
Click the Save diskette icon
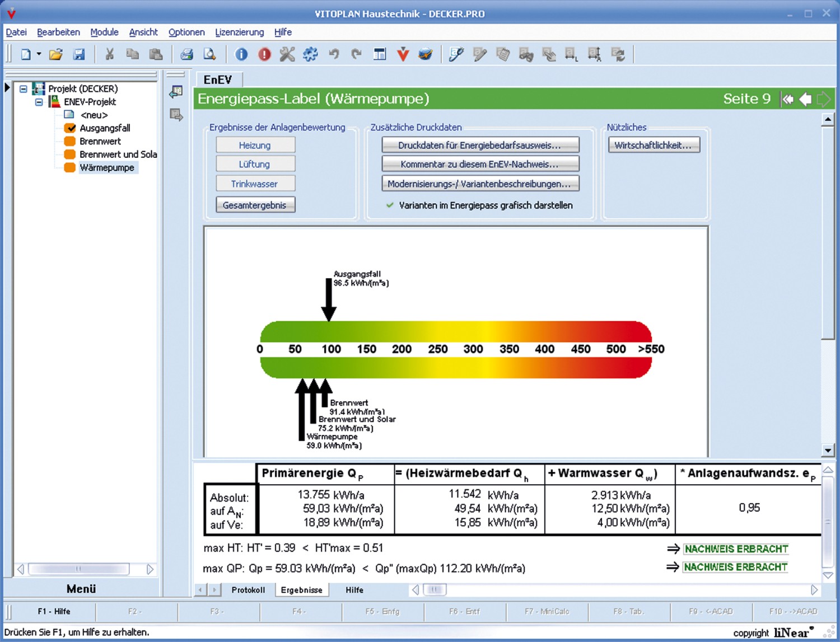(x=79, y=54)
